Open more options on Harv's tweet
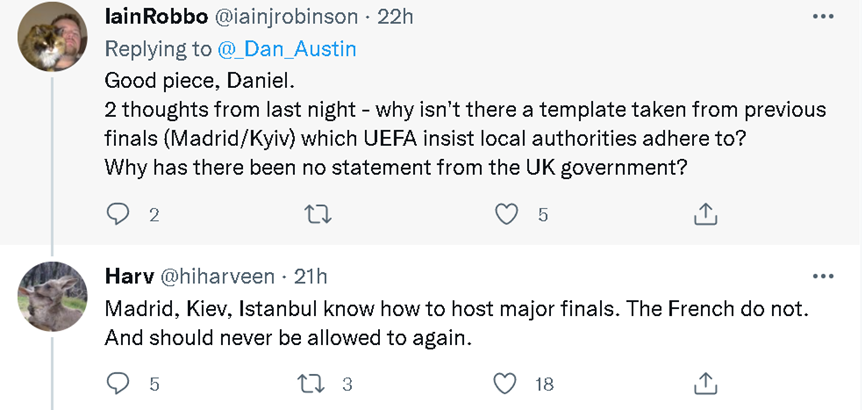The image size is (865, 410). click(x=823, y=276)
